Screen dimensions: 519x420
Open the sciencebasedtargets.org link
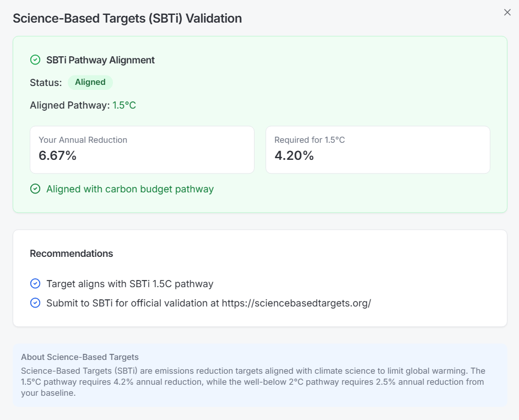pyautogui.click(x=296, y=303)
